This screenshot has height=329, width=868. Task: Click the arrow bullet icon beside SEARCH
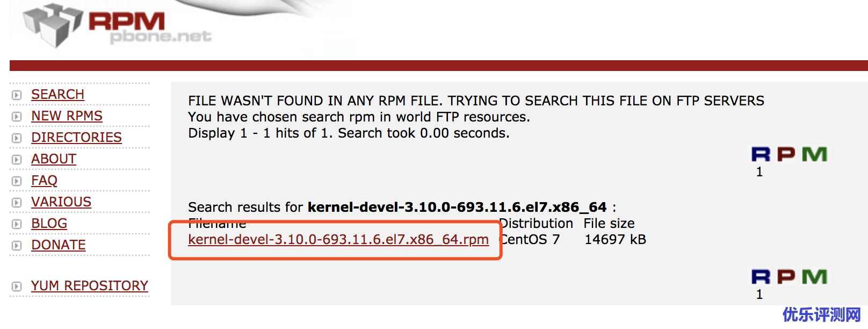[x=17, y=95]
